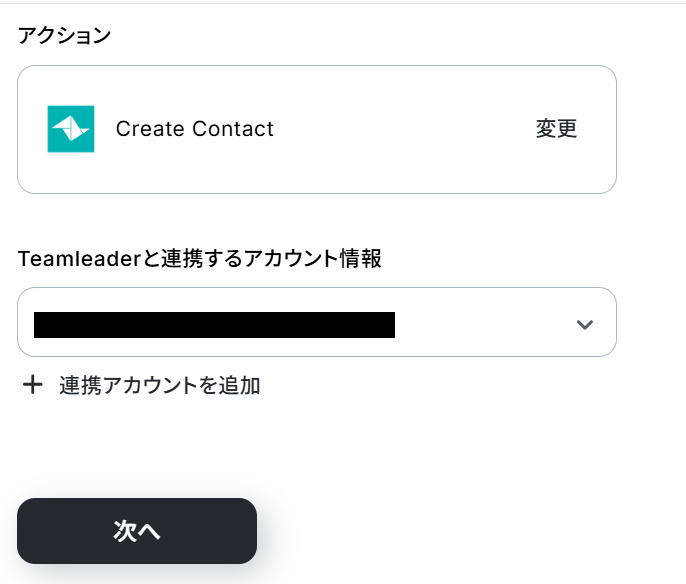686x584 pixels.
Task: Click the downward chevron to show accounts
Action: [x=585, y=324]
